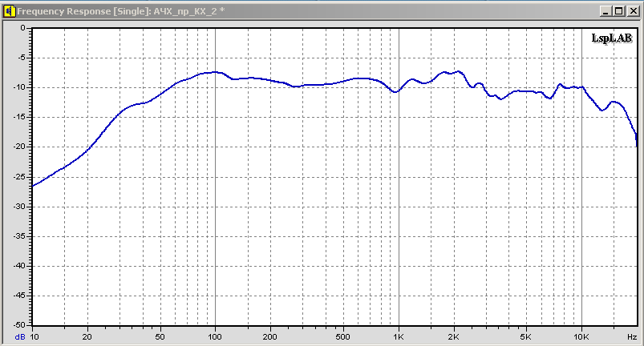Click the 200 frequency axis label

(269, 337)
